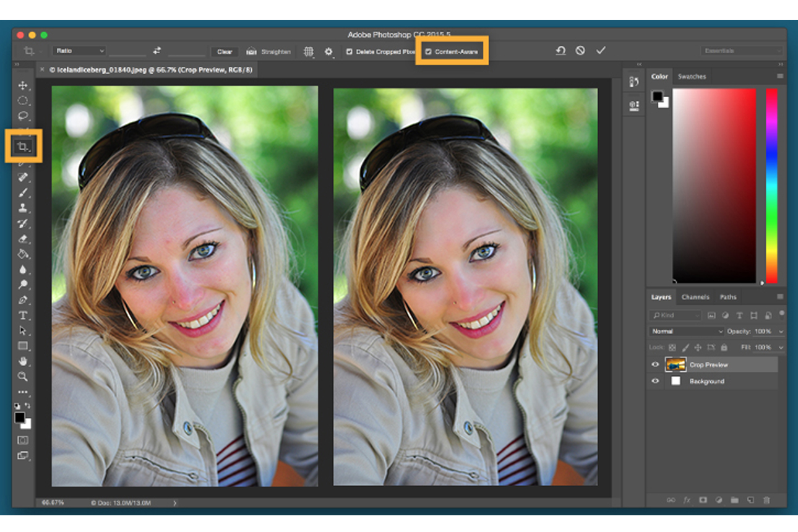
Task: Switch to the Swatches tab
Action: click(x=692, y=77)
